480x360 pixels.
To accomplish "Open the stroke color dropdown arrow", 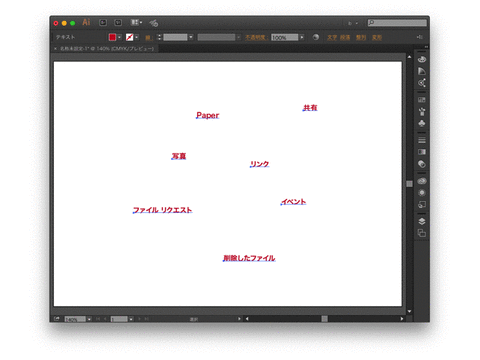I will click(x=137, y=37).
